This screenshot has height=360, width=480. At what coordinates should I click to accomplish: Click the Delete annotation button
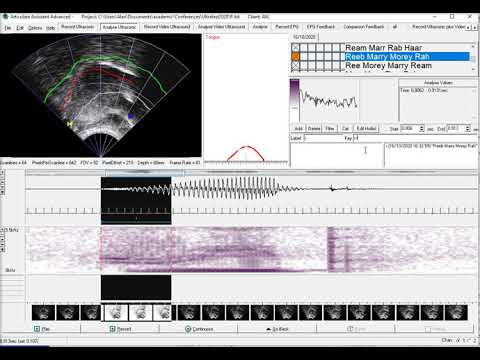[x=314, y=128]
